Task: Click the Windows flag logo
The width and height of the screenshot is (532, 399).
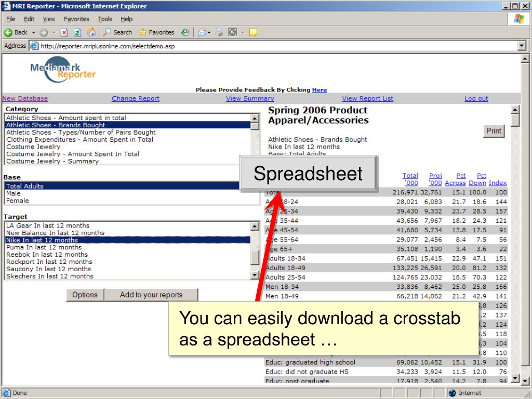Action: click(x=519, y=19)
